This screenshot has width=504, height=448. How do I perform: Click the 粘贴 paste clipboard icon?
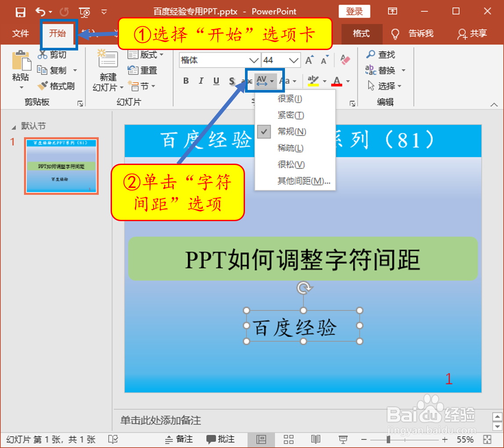click(x=21, y=61)
